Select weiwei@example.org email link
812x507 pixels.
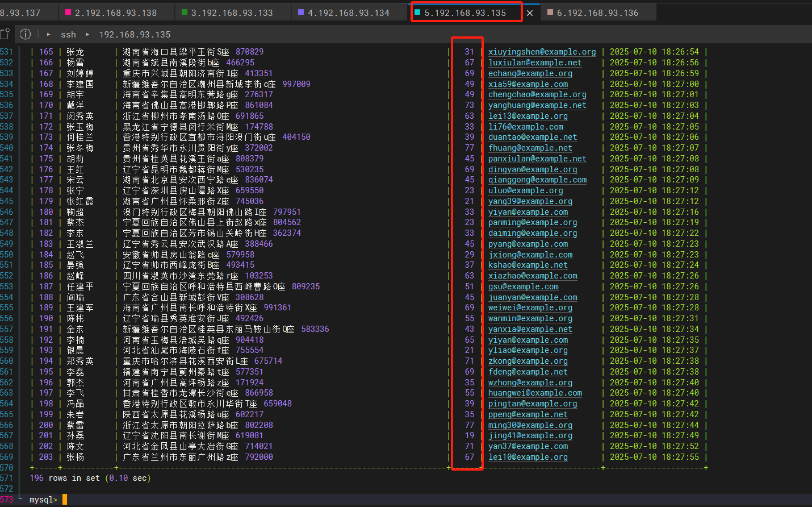coord(530,307)
